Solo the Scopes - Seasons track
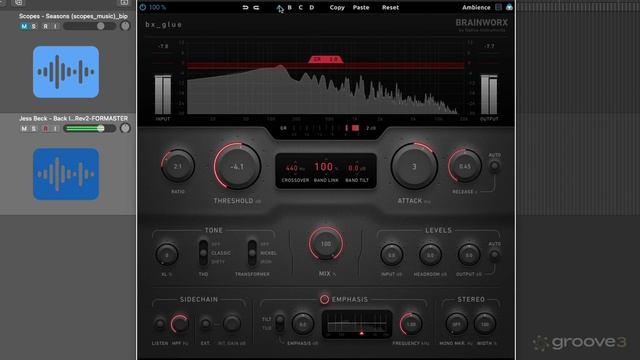Viewport: 640px width, 360px height. (x=34, y=26)
